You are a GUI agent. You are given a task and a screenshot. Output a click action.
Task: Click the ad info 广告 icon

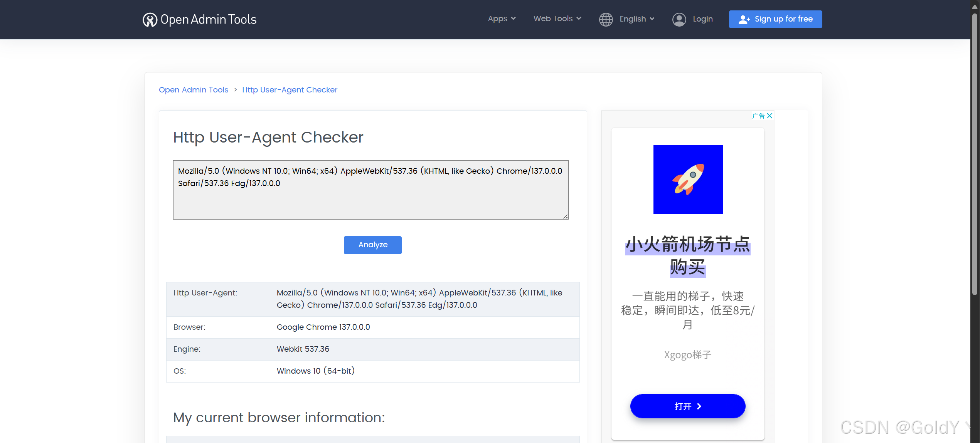(758, 116)
